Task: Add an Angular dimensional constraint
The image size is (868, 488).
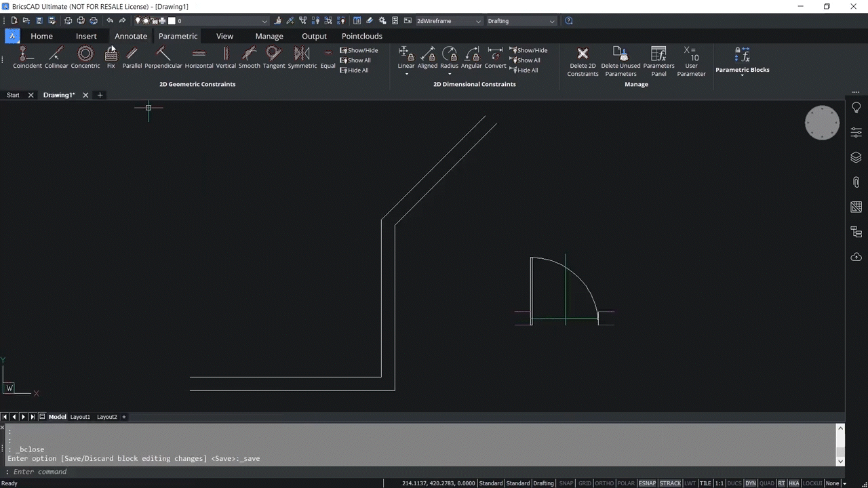Action: 471,58
